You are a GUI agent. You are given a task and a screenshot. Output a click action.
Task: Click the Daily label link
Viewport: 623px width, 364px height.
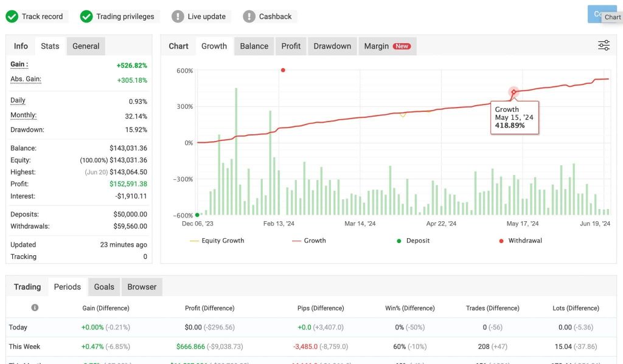[x=18, y=100]
